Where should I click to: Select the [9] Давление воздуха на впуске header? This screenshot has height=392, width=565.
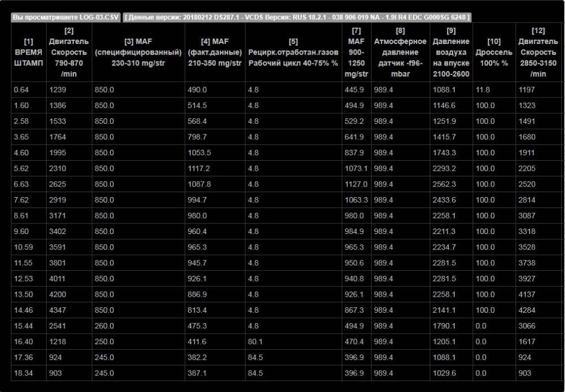(451, 52)
